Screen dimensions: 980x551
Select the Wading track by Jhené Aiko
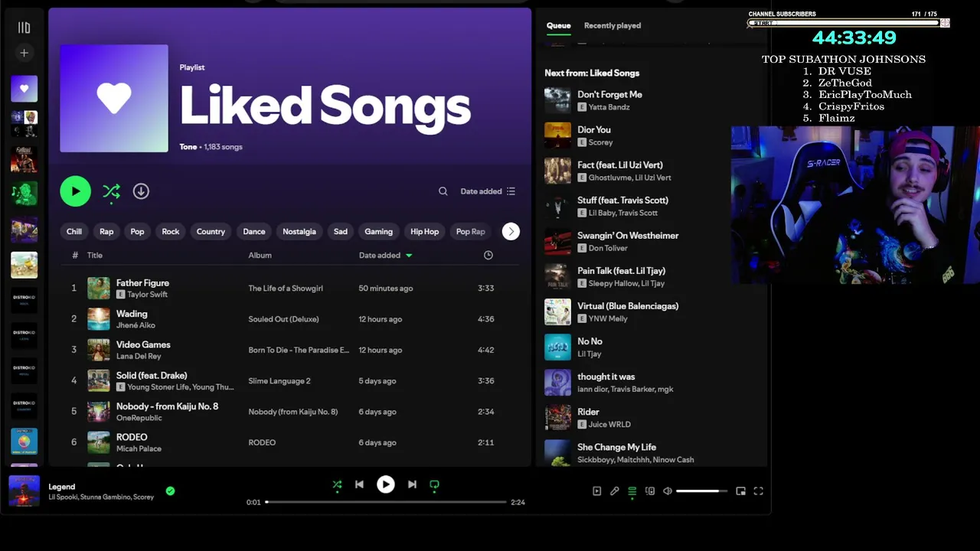pos(289,319)
